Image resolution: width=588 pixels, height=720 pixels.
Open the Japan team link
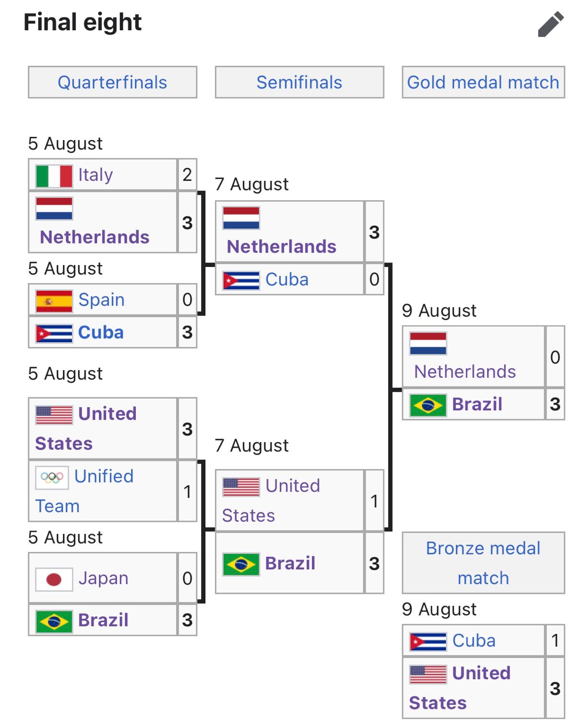coord(103,578)
